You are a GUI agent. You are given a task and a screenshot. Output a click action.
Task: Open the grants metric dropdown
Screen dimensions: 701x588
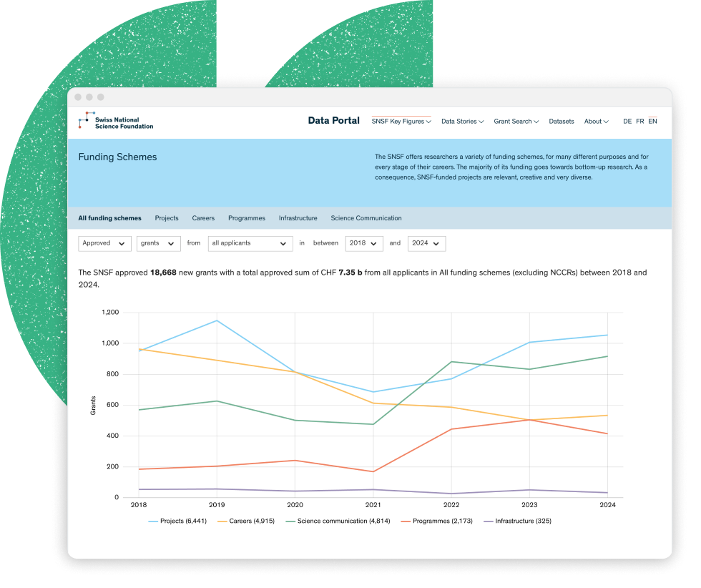(158, 243)
